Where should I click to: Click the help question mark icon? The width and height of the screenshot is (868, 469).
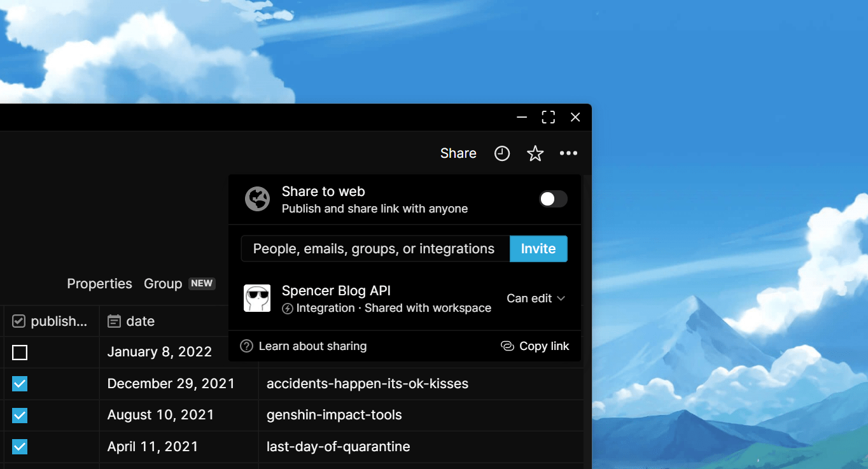coord(246,346)
